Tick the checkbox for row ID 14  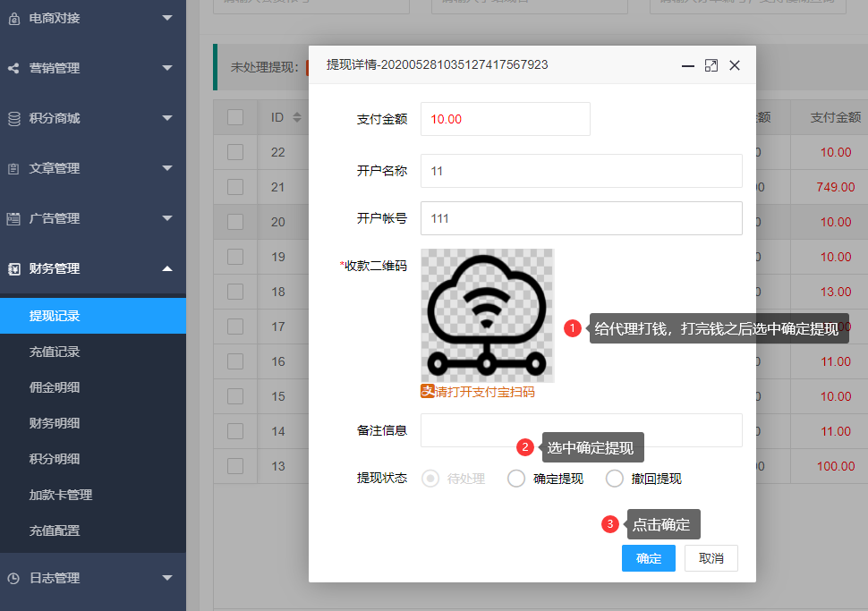pos(235,431)
